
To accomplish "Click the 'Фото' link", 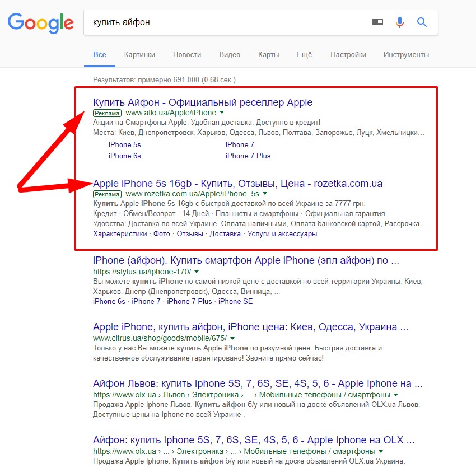I will click(161, 234).
